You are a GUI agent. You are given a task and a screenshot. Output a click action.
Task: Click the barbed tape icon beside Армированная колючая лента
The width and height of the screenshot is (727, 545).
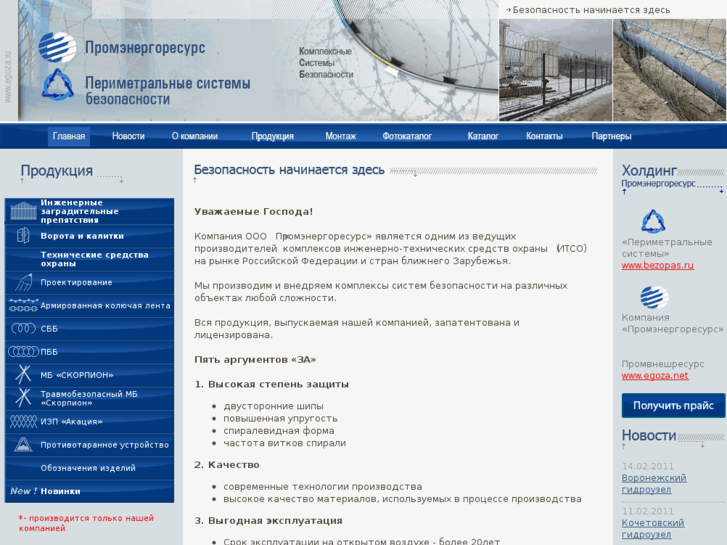23,305
